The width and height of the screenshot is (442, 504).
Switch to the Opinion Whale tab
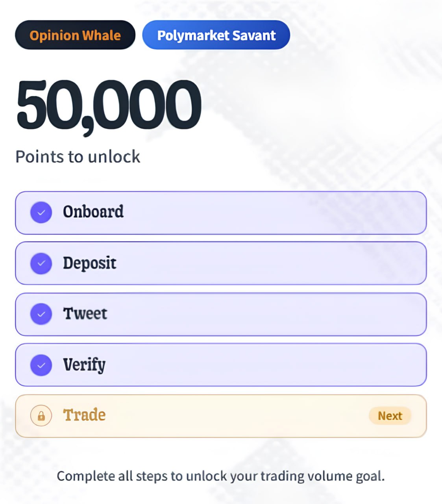click(x=75, y=35)
